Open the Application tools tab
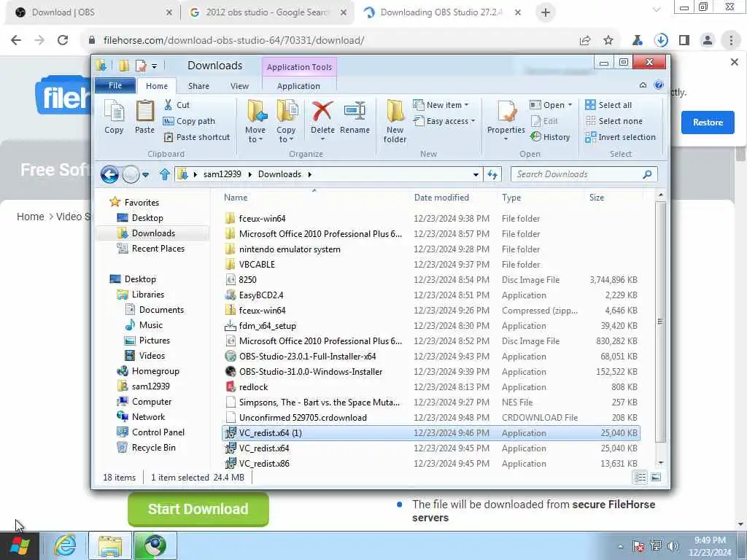 [298, 86]
